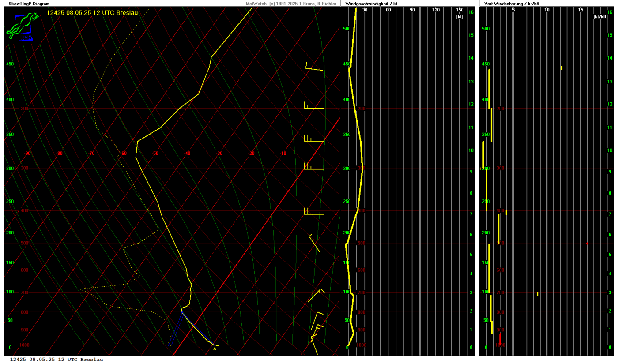Image resolution: width=618 pixels, height=364 pixels.
Task: Click the 10 scale label in shear panel
Action: (x=547, y=10)
